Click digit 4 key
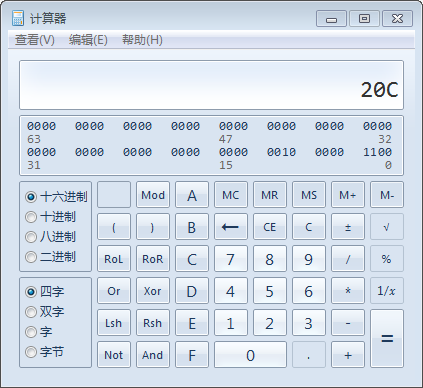423x388 pixels. [231, 291]
